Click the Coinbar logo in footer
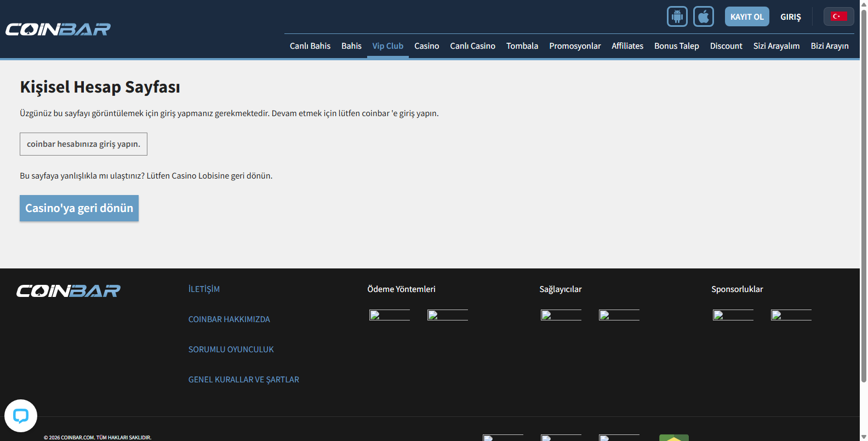Screen dimensions: 868x441 coord(68,291)
